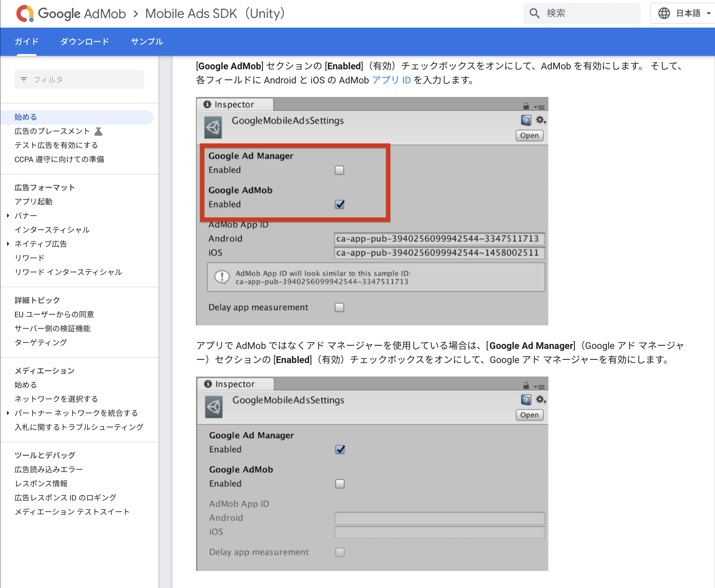Expand the ネイティブ広告 sidebar section
715x588 pixels.
coord(8,243)
